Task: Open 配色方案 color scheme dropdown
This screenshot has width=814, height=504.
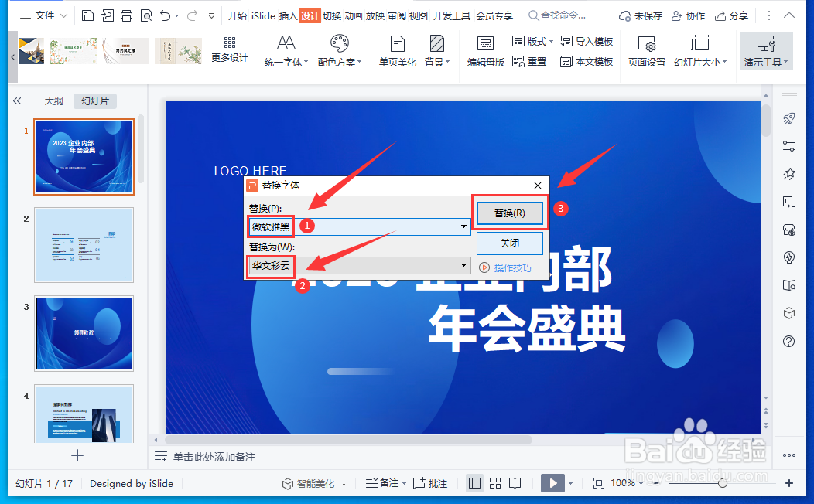Action: (340, 51)
